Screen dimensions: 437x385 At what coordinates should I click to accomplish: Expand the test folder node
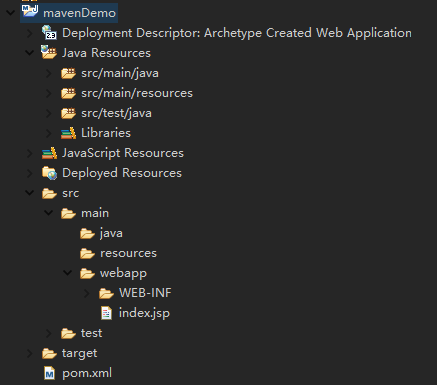(x=49, y=333)
